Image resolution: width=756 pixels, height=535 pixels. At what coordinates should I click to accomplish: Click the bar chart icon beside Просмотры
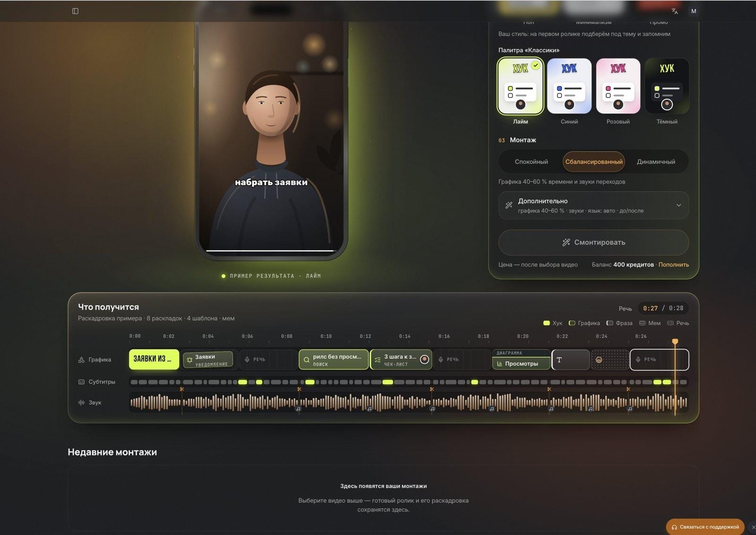[x=499, y=363]
